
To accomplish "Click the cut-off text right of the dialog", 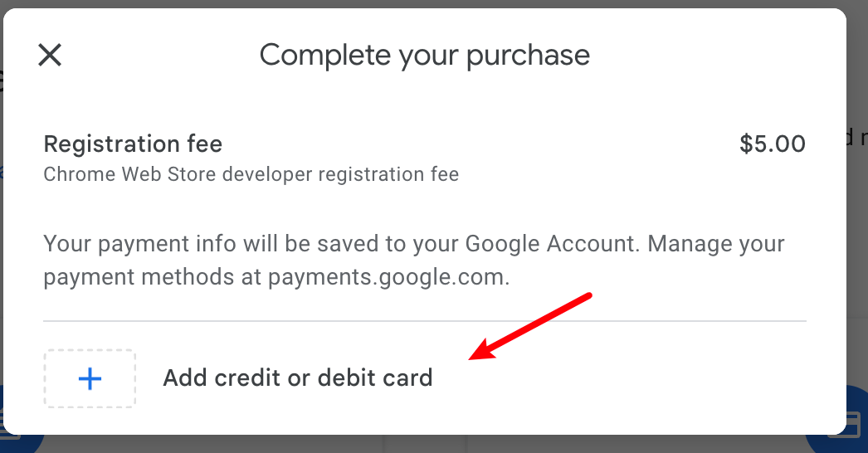I will point(857,138).
